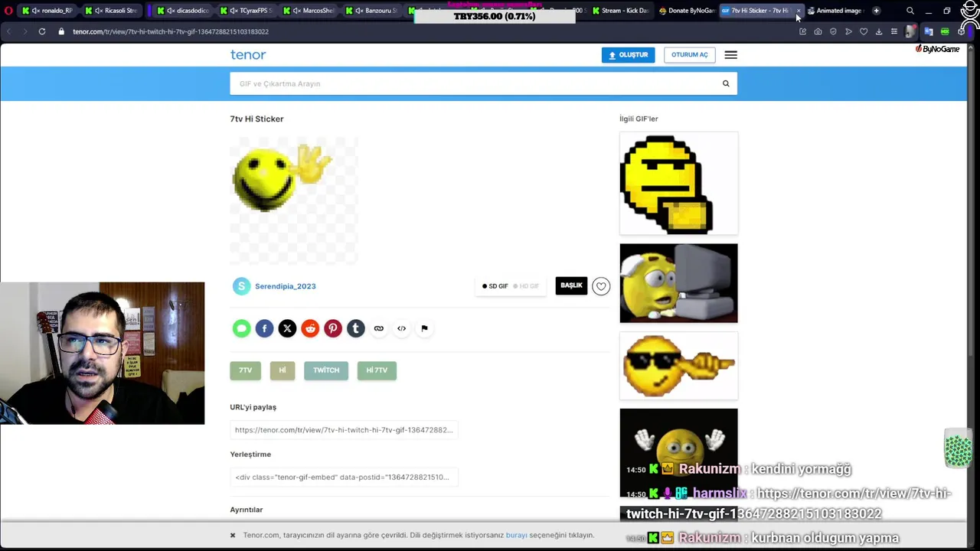This screenshot has height=551, width=980.
Task: Click the '7tv Hi Sticker' title
Action: pos(256,119)
